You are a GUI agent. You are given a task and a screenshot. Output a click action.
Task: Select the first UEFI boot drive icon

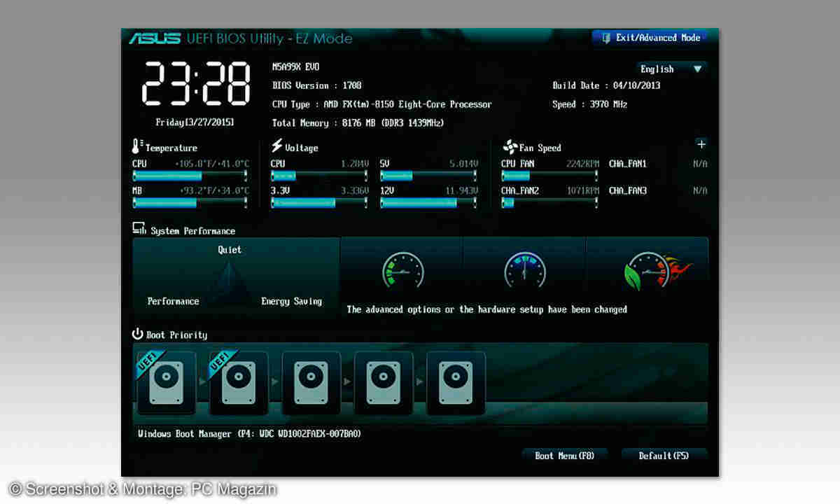(167, 383)
